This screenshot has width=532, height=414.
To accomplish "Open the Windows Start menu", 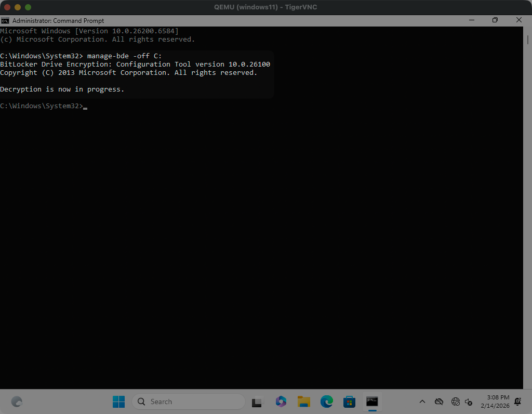I will (118, 402).
